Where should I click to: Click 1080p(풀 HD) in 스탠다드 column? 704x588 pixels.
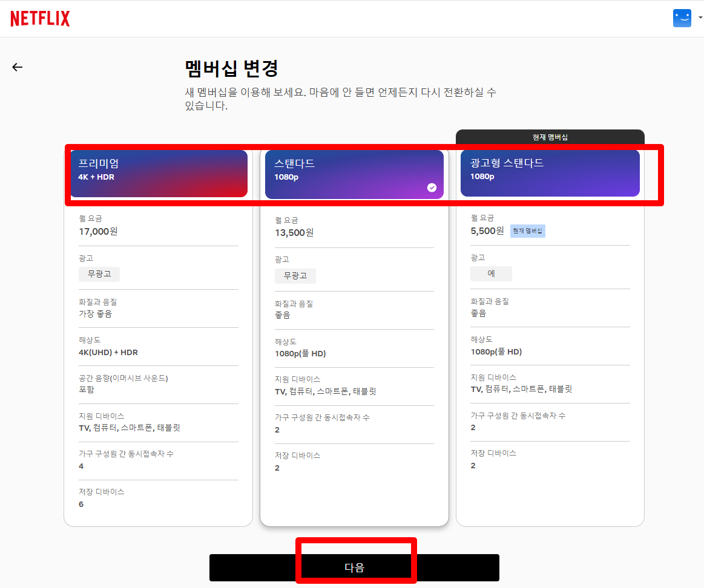(x=300, y=354)
